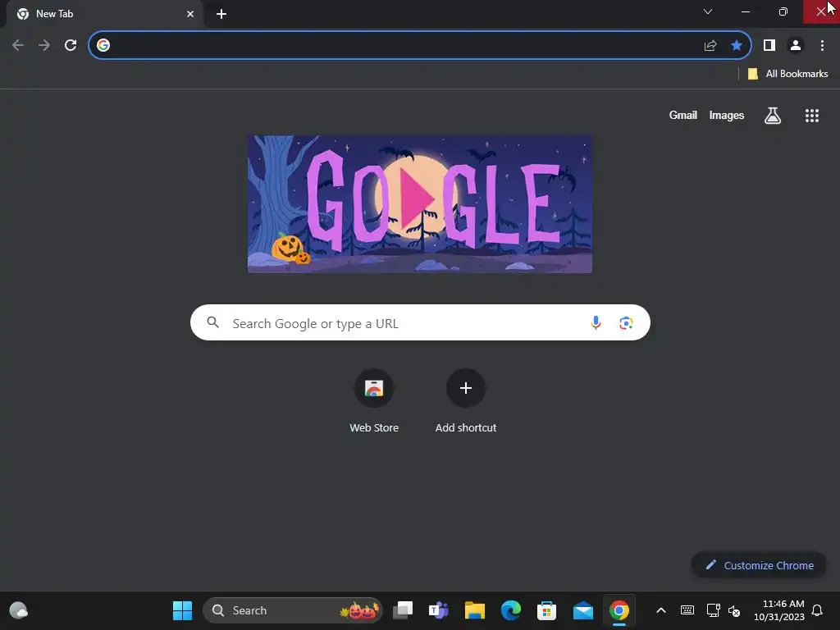Image resolution: width=840 pixels, height=630 pixels.
Task: Reload the page with the refresh icon
Action: coord(71,46)
